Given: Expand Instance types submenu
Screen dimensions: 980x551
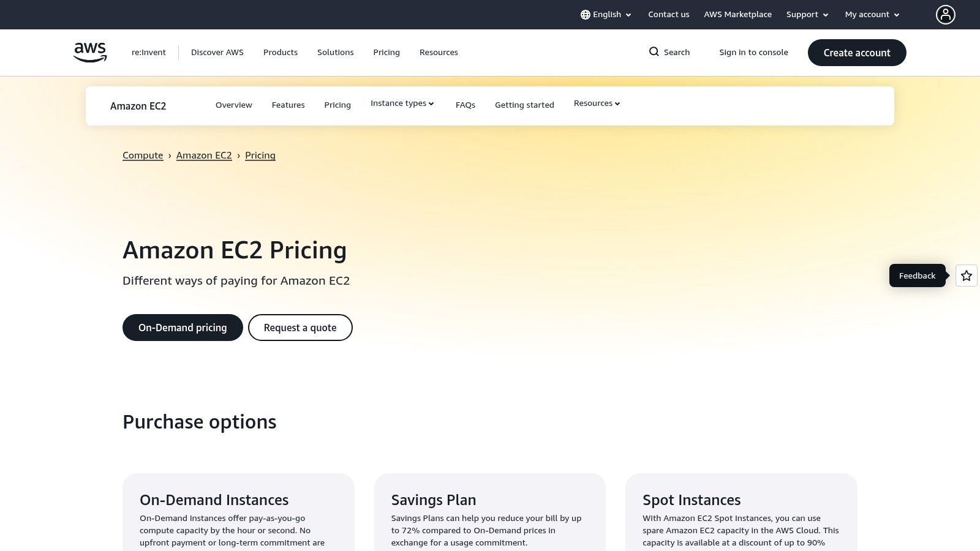Looking at the screenshot, I should pyautogui.click(x=402, y=103).
